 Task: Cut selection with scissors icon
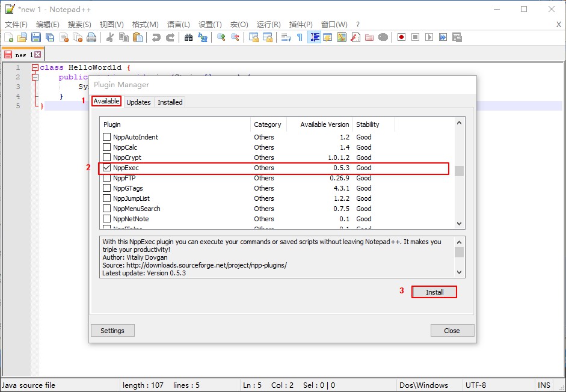[x=110, y=37]
